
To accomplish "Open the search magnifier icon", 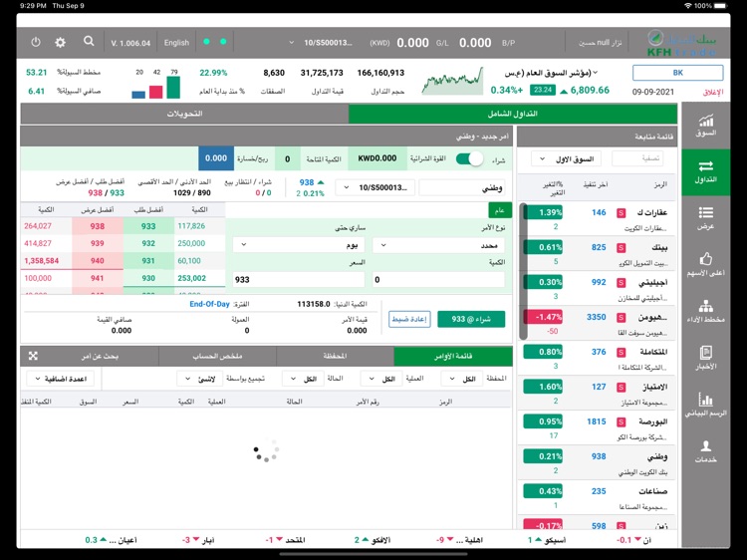I will (x=89, y=42).
